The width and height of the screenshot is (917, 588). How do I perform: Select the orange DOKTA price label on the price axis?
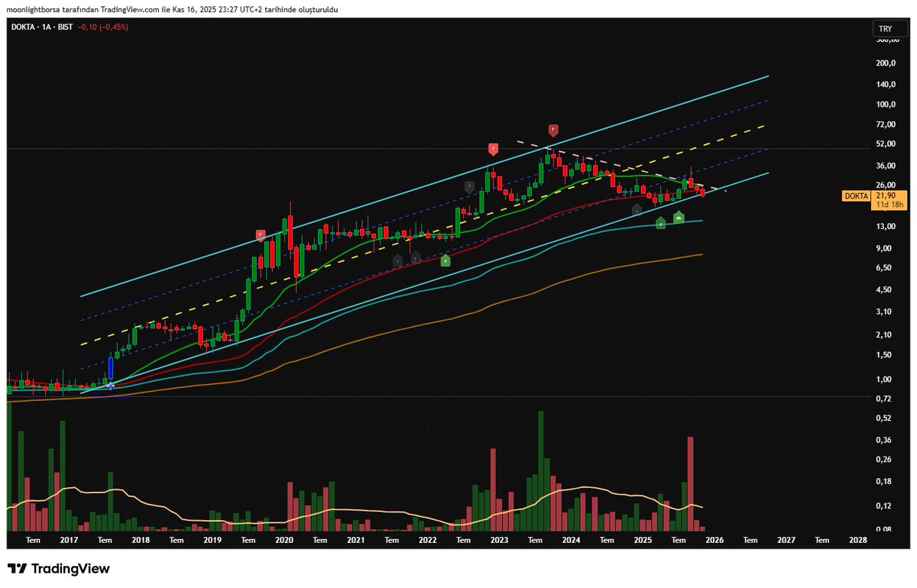[856, 196]
